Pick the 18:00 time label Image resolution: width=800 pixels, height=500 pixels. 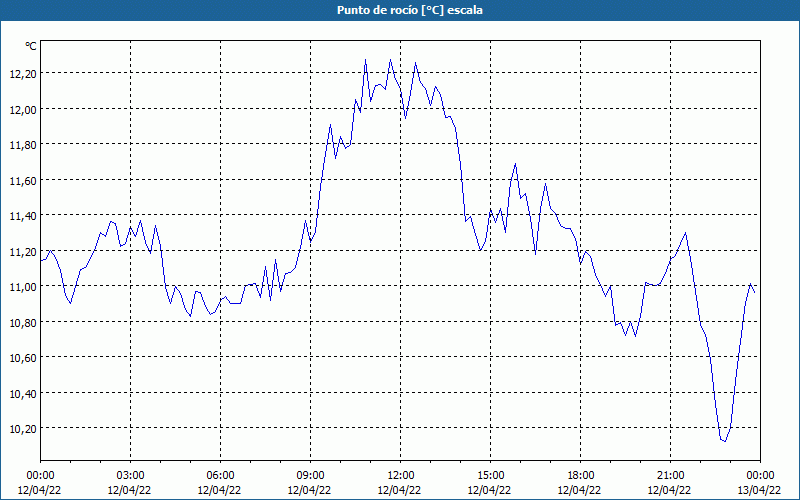pos(580,476)
